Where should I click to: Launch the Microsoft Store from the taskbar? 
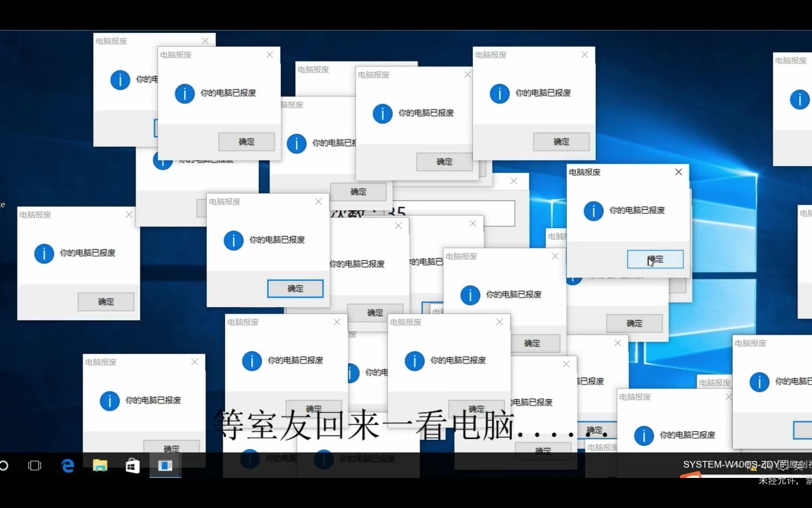132,466
